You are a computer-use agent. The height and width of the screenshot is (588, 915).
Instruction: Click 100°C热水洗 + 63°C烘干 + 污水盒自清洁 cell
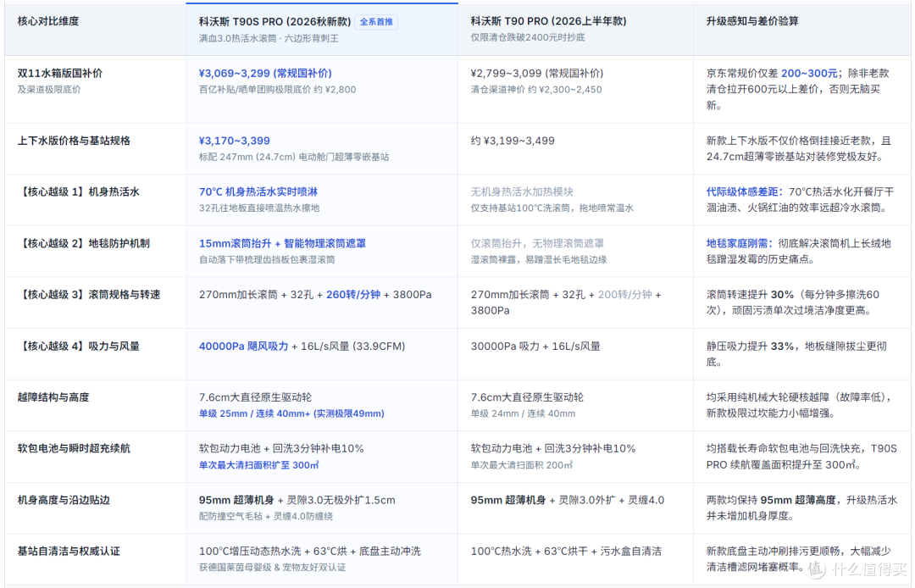tap(566, 552)
